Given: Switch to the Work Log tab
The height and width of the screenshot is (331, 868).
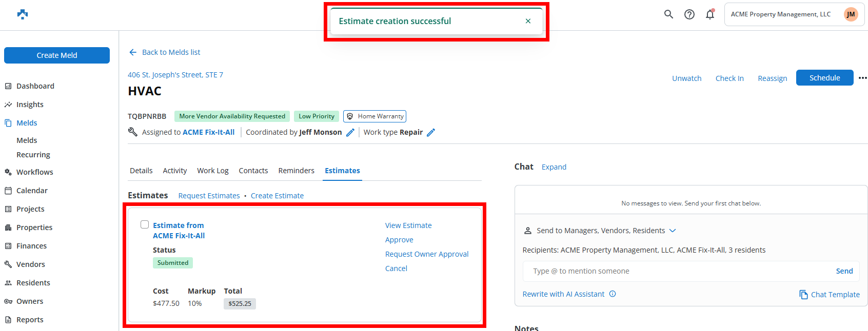Looking at the screenshot, I should pyautogui.click(x=213, y=171).
